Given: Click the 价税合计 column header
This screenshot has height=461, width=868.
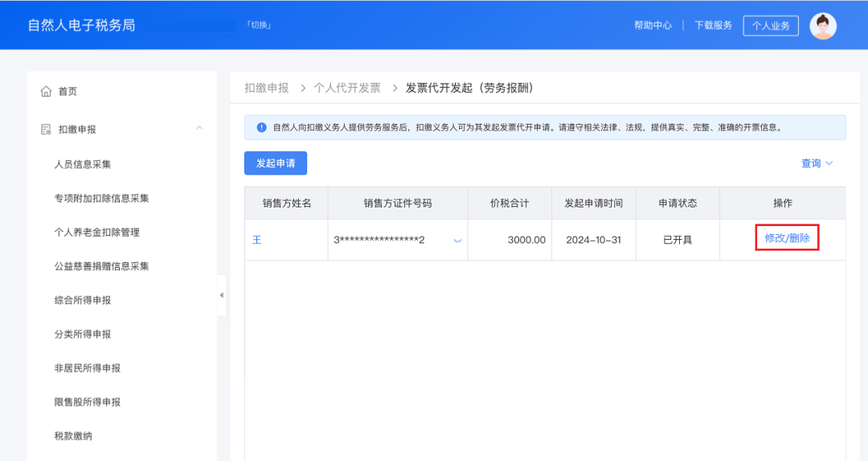Looking at the screenshot, I should pyautogui.click(x=510, y=204).
